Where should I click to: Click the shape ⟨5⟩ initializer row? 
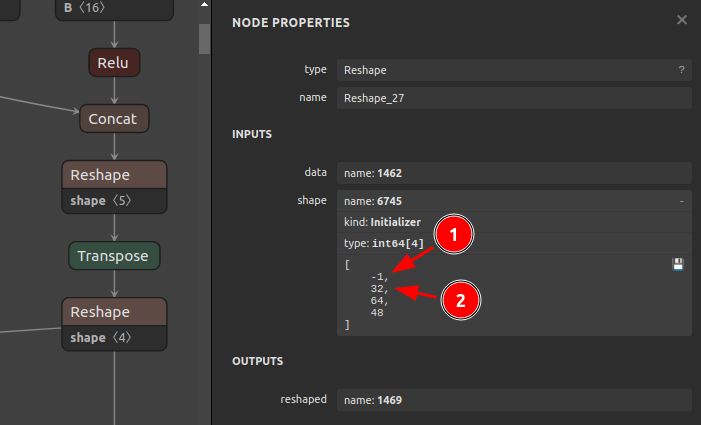[x=114, y=201]
